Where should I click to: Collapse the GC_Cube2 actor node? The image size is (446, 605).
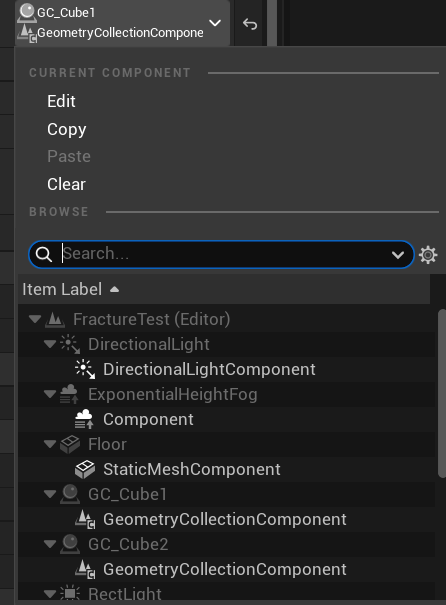[50, 544]
